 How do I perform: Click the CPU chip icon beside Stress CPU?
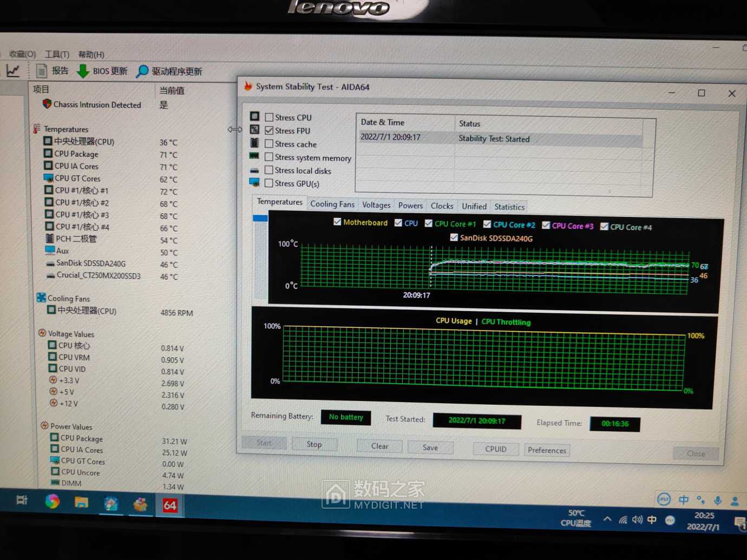pos(255,116)
